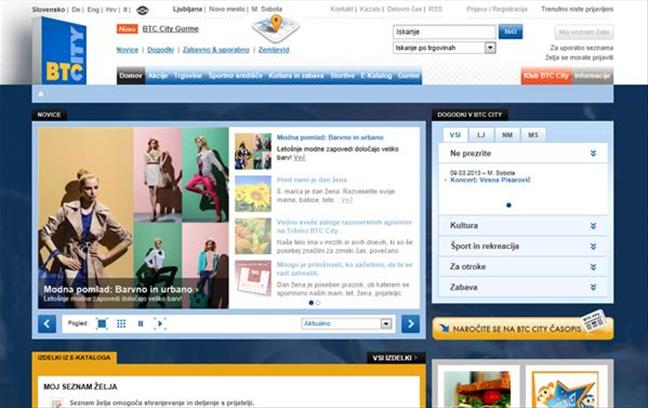
Task: Select the VSI events tab
Action: tap(455, 135)
